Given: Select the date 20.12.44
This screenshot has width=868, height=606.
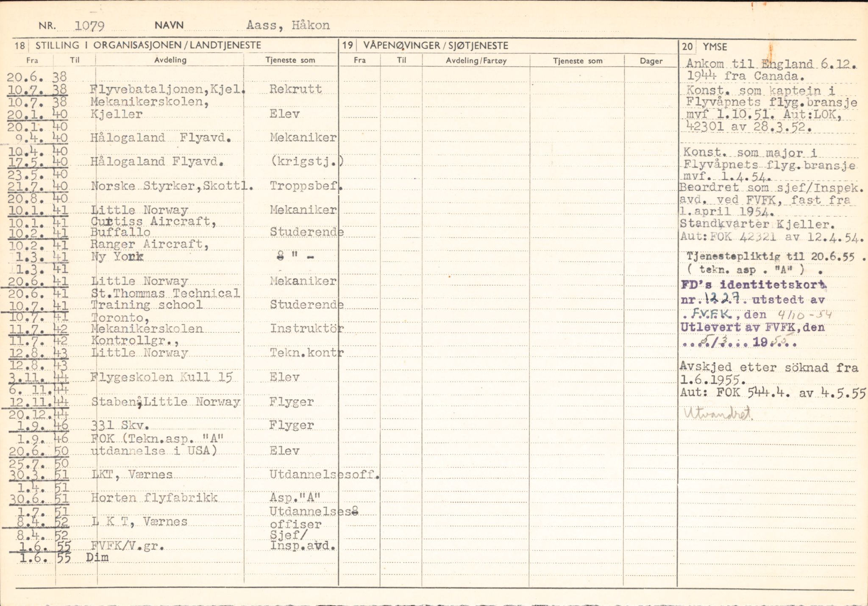Looking at the screenshot, I should [39, 414].
